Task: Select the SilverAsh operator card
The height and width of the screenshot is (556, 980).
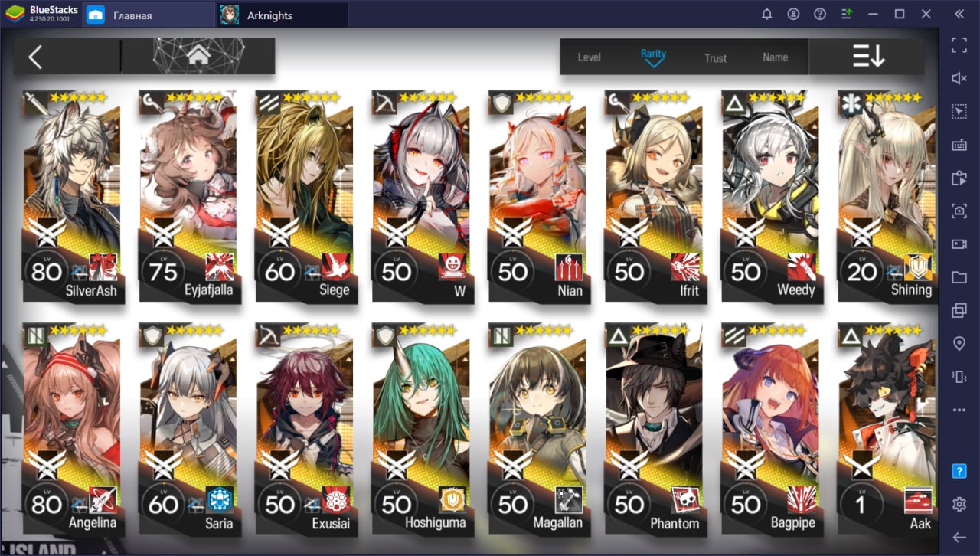Action: pyautogui.click(x=72, y=196)
